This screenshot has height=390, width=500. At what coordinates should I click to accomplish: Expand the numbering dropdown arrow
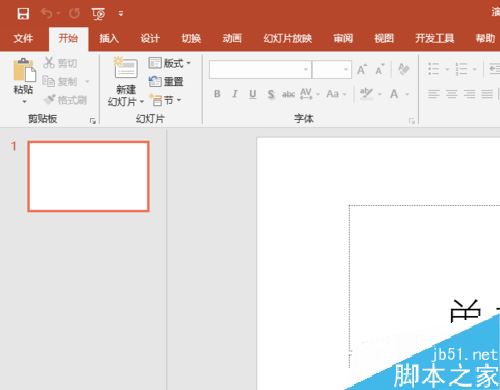pyautogui.click(x=475, y=69)
